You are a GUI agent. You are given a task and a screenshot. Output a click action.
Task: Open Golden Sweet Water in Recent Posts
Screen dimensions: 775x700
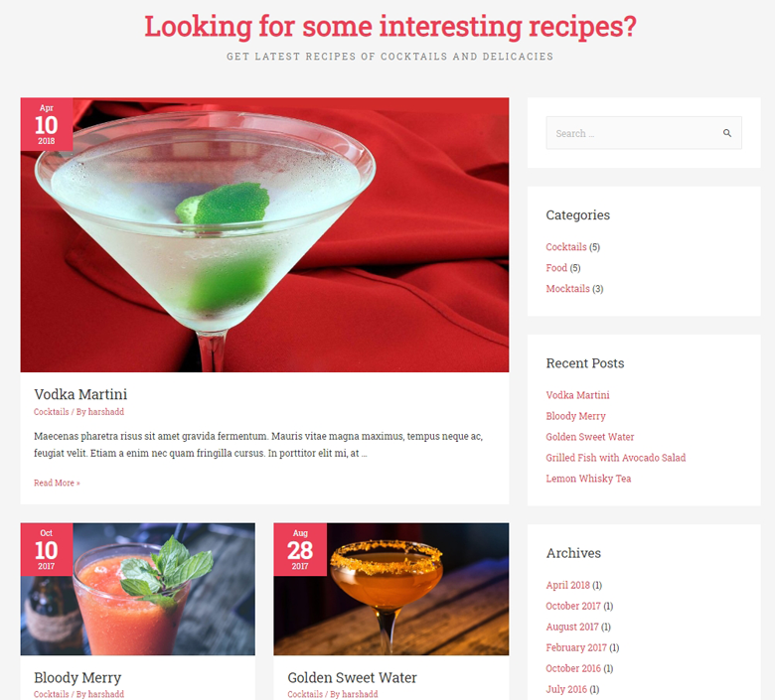click(x=589, y=437)
